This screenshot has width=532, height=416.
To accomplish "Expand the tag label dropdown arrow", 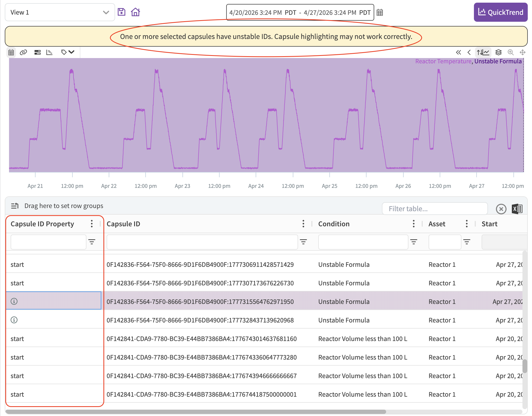I will 72,52.
